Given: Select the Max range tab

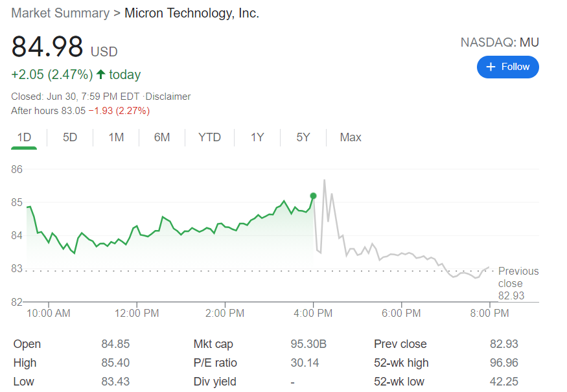Looking at the screenshot, I should point(351,137).
